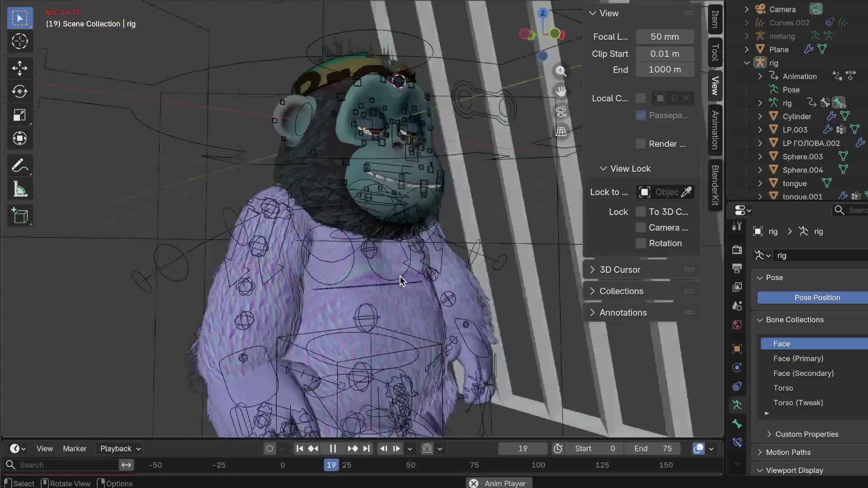Open the View Layer properties icon
The image size is (868, 488).
click(737, 287)
